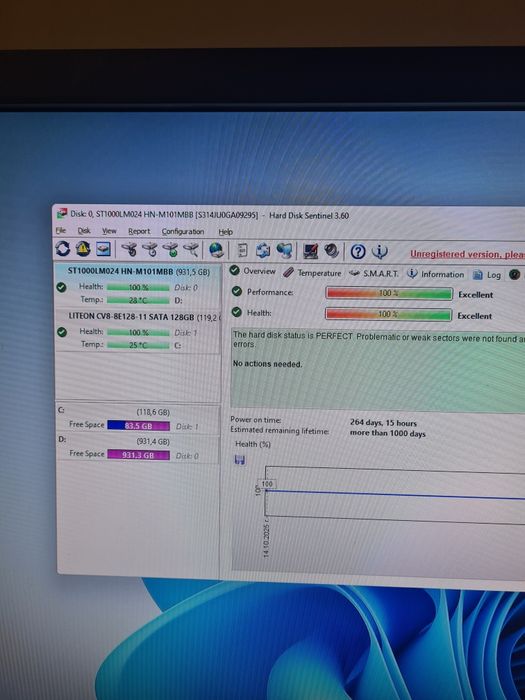Click the stethoscope icon with green checkmark
The height and width of the screenshot is (700, 525).
(170, 250)
